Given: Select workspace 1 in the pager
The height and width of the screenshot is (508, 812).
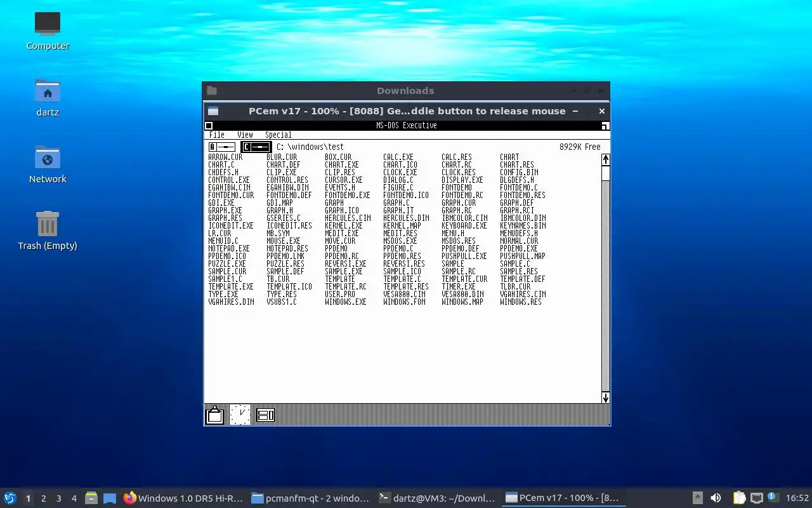Looking at the screenshot, I should pyautogui.click(x=29, y=498).
